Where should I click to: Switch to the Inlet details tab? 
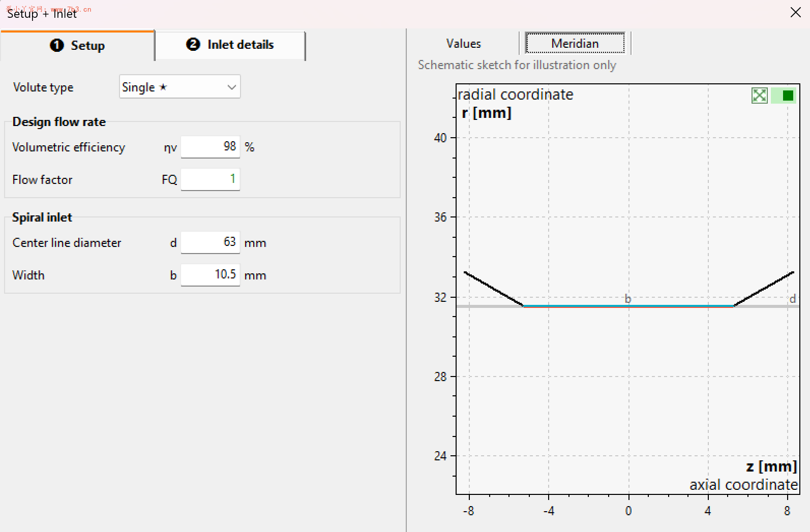[x=230, y=45]
